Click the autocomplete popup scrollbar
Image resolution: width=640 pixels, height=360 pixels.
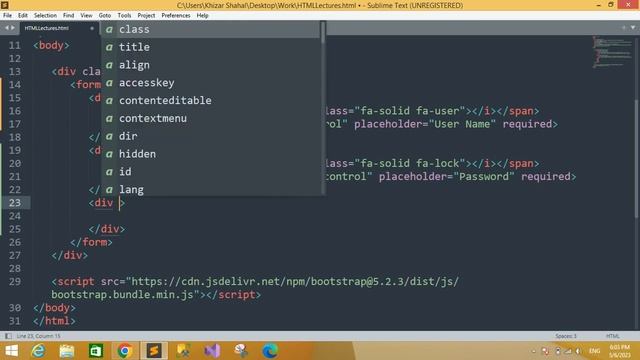click(x=323, y=33)
